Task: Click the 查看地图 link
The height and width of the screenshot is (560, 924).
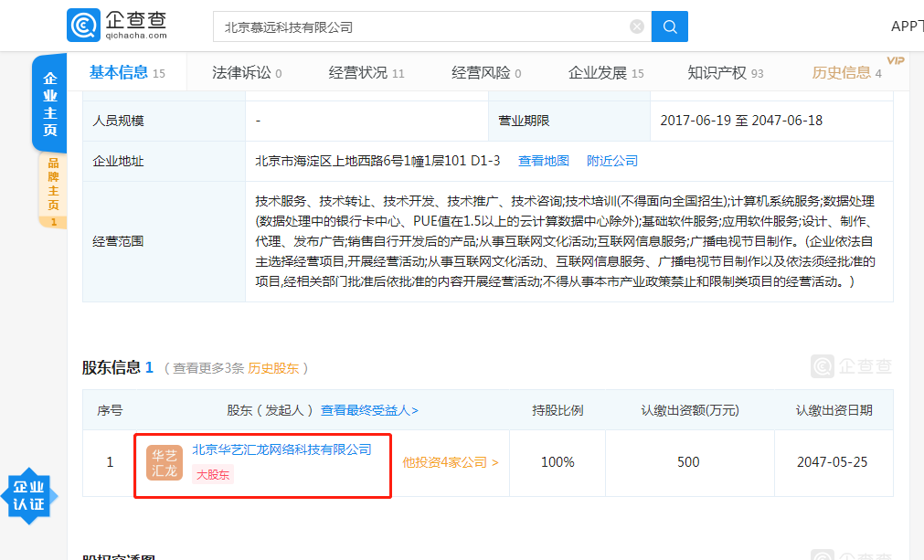Action: [543, 161]
